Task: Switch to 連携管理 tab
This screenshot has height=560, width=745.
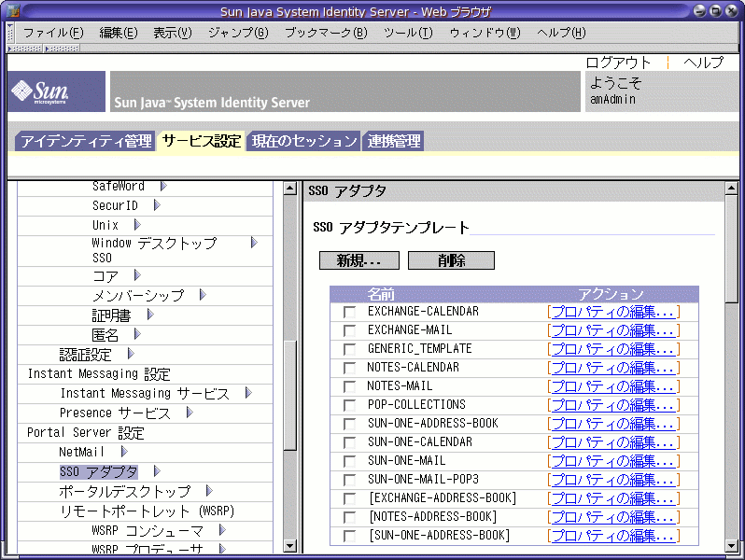Action: click(x=393, y=141)
